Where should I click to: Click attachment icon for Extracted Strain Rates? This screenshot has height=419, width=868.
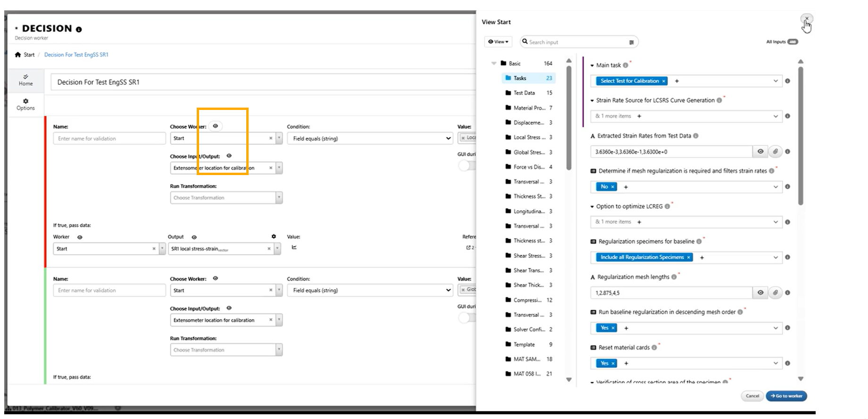point(775,151)
